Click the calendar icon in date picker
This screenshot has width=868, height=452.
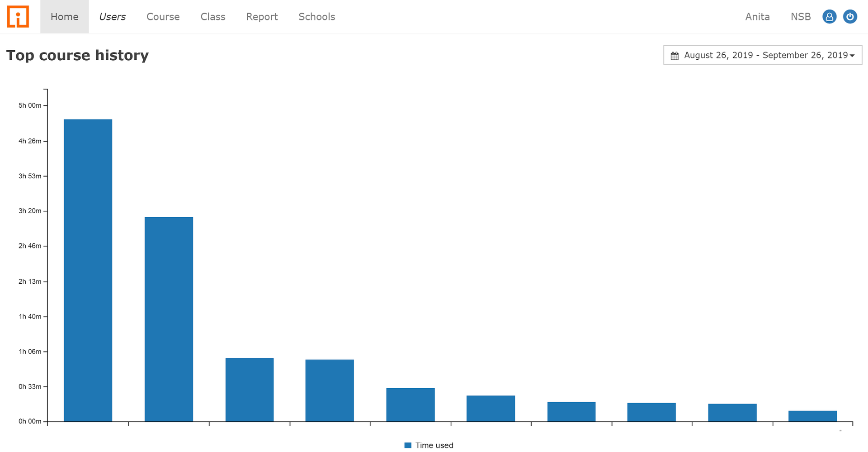(x=675, y=56)
